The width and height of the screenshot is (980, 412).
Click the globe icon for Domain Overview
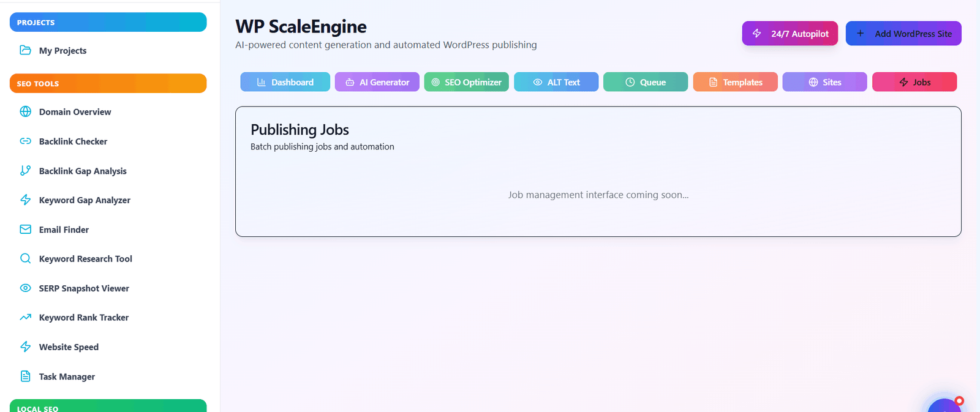(25, 111)
